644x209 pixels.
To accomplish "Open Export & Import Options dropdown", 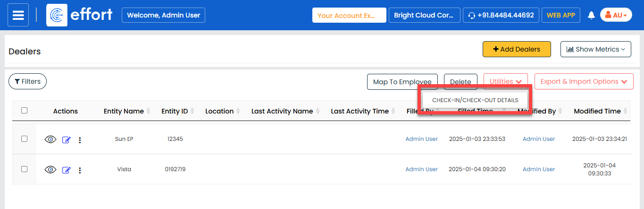I will [584, 81].
